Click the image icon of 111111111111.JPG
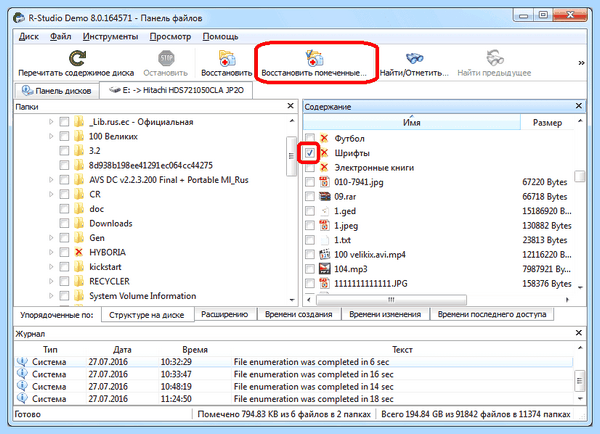The width and height of the screenshot is (600, 434). pos(324,283)
